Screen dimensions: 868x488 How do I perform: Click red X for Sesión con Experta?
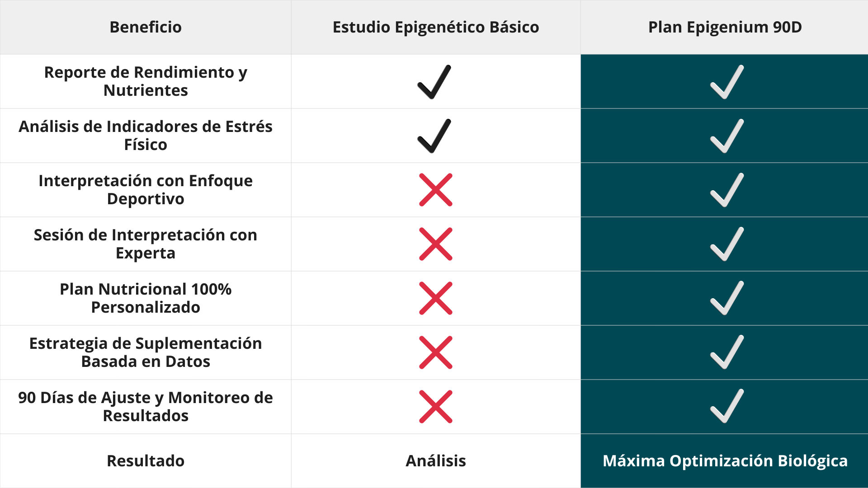coord(436,244)
